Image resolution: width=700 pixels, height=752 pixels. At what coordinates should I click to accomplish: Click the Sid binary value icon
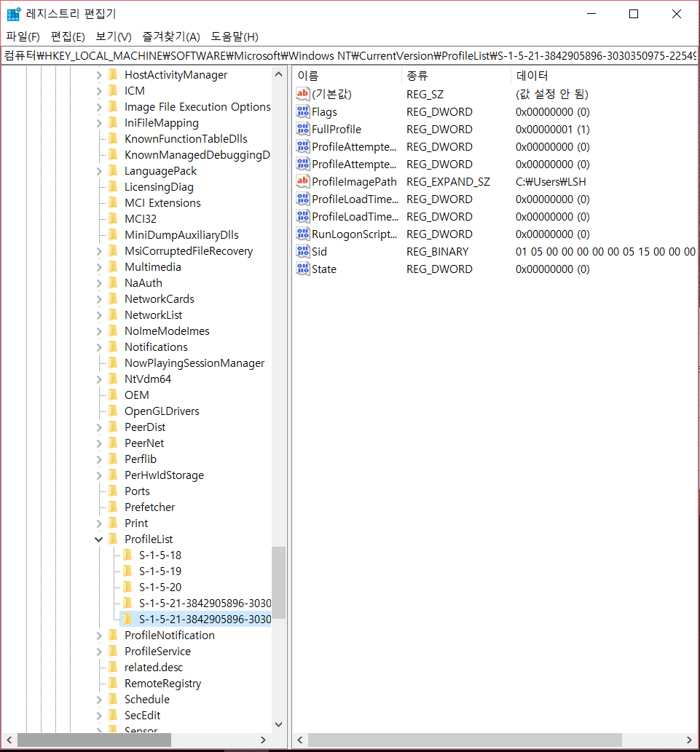303,251
